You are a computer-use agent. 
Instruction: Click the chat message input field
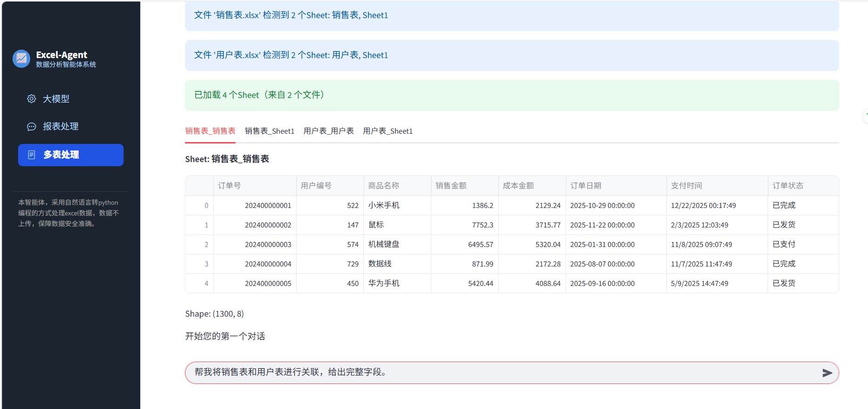tap(502, 372)
